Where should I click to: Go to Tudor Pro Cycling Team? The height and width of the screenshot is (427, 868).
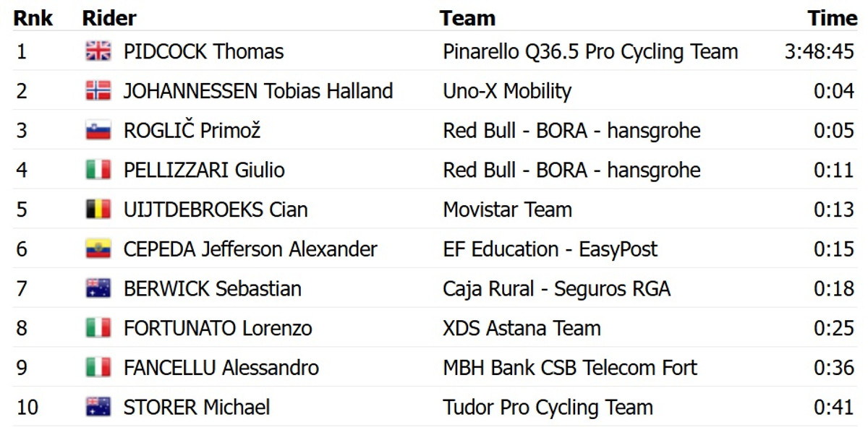548,407
